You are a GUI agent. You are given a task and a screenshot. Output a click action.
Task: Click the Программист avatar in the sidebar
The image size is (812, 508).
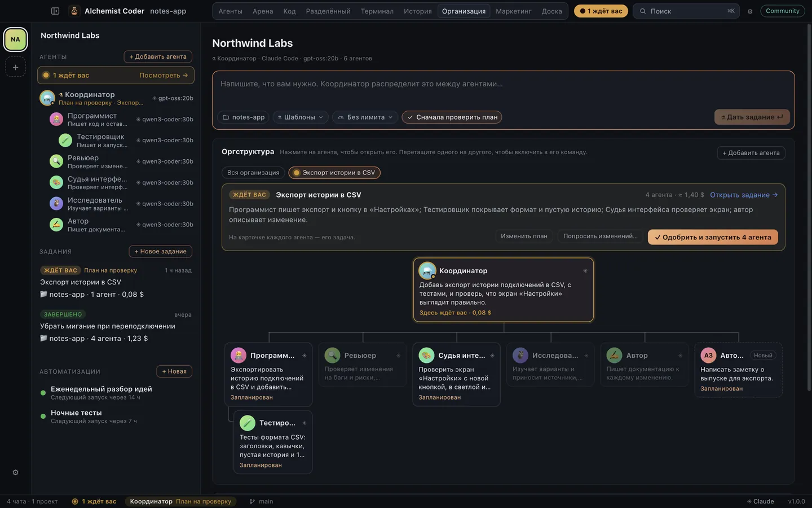tap(56, 119)
